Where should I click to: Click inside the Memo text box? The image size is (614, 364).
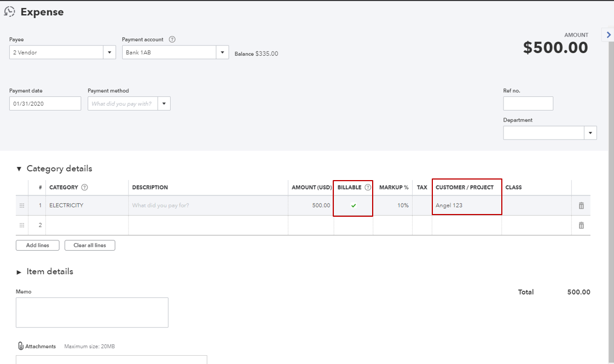pos(91,312)
